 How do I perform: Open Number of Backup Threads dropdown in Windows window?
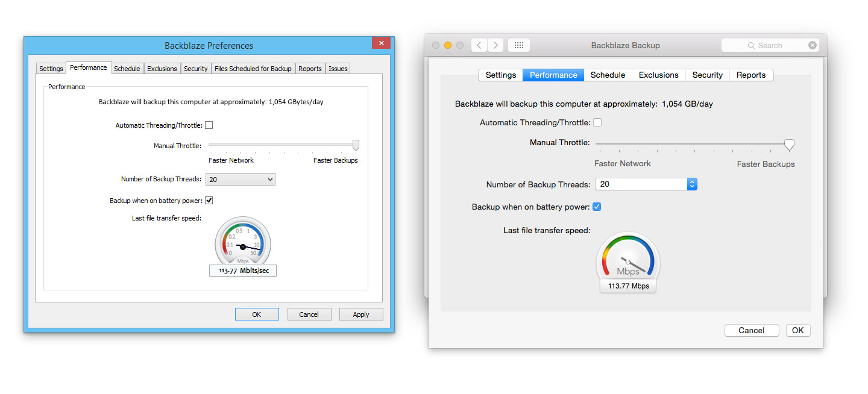[x=241, y=179]
